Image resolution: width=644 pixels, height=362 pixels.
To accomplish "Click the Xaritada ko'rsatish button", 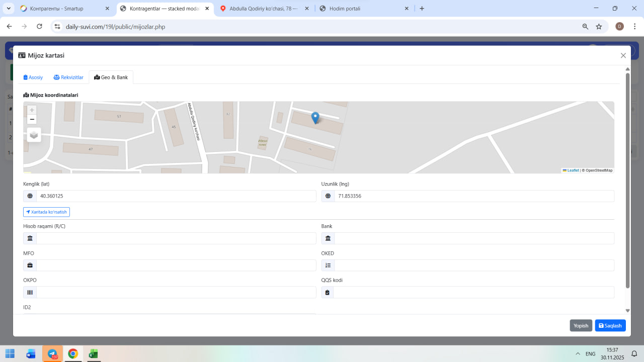I will click(x=46, y=212).
